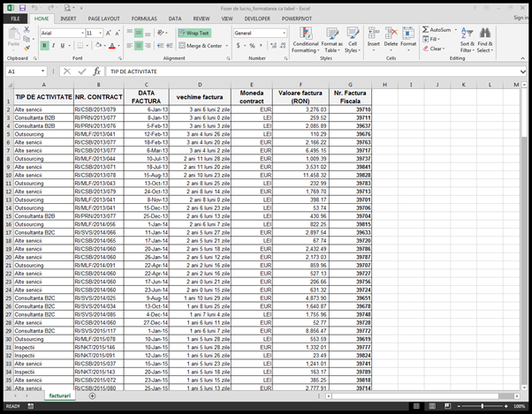Apply the red Font Color
532x414 pixels.
[112, 45]
